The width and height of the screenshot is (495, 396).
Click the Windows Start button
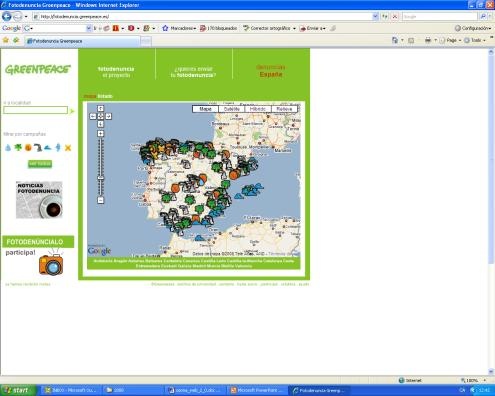18,390
